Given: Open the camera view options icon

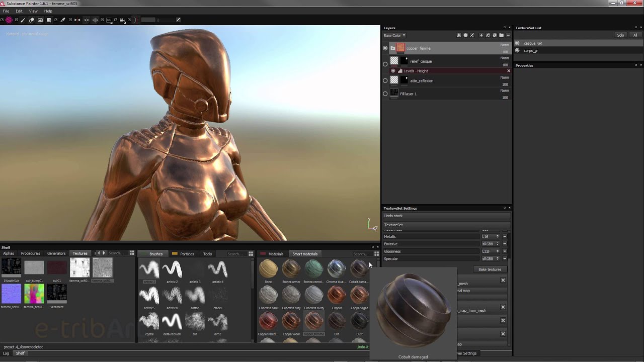Looking at the screenshot, I should pyautogui.click(x=122, y=20).
